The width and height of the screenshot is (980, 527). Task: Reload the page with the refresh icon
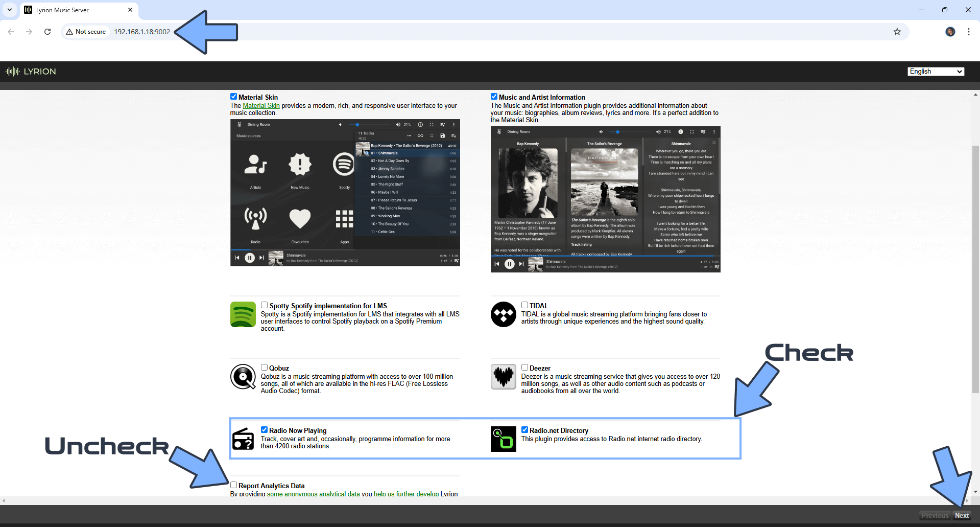(x=47, y=32)
